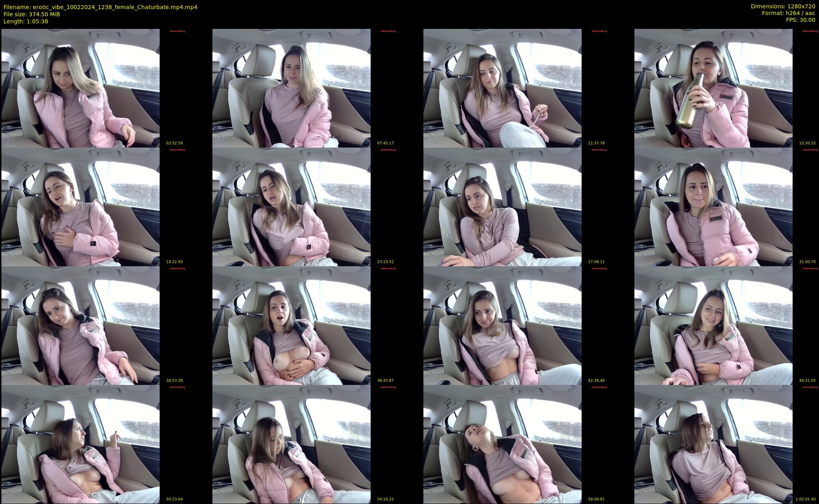819x504 pixels.
Task: Click the 'FPS: 30.00' text
Action: 801,20
